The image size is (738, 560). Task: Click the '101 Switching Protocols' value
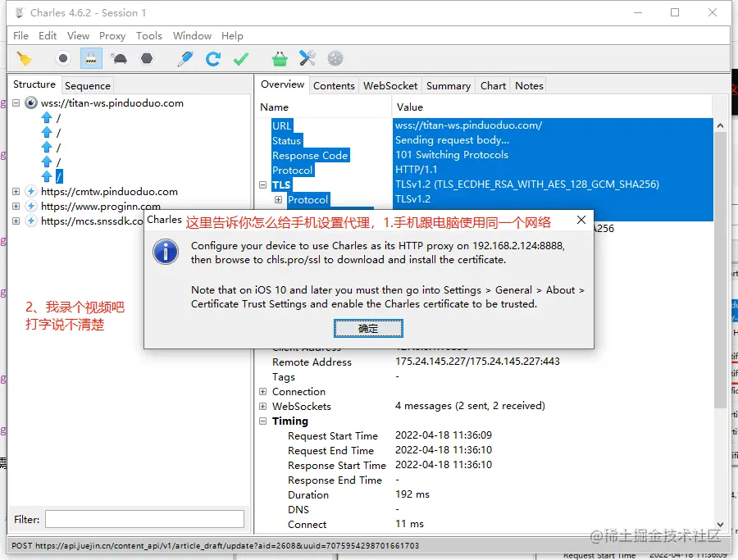coord(452,155)
